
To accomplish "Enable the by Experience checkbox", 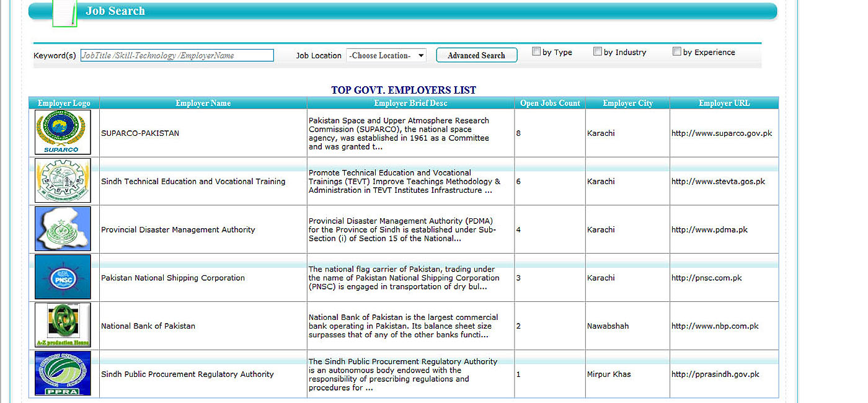I will tap(677, 52).
